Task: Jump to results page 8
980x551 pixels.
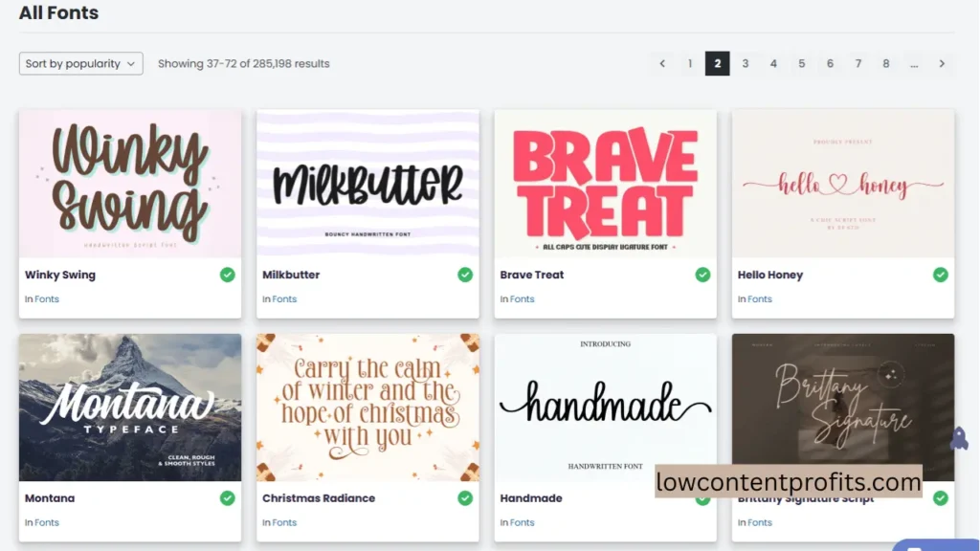Action: pos(885,64)
